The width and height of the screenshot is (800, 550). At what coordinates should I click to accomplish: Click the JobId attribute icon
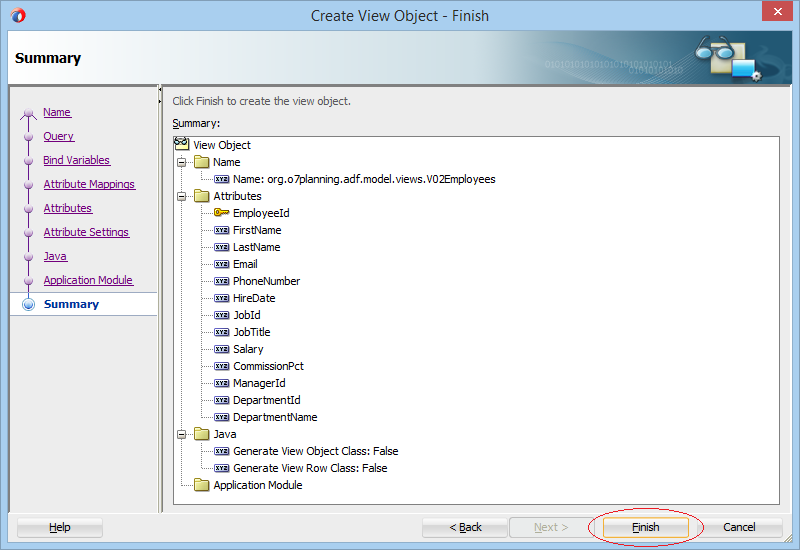(x=221, y=315)
